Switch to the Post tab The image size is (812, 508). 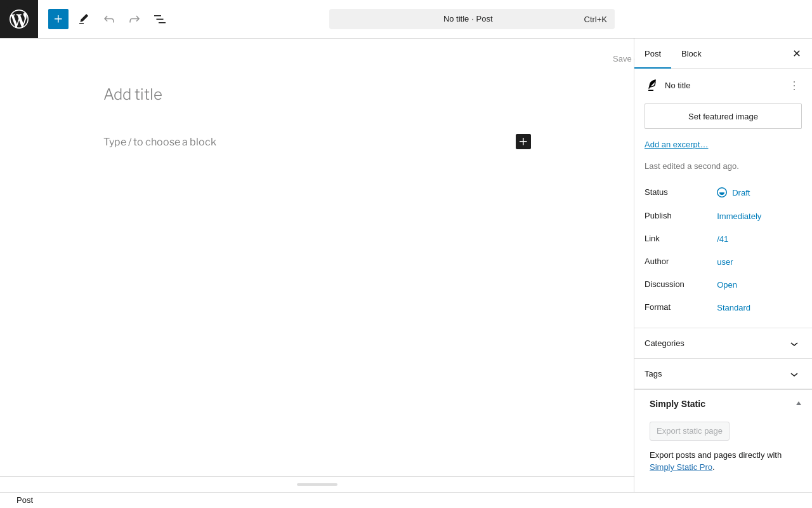(653, 53)
